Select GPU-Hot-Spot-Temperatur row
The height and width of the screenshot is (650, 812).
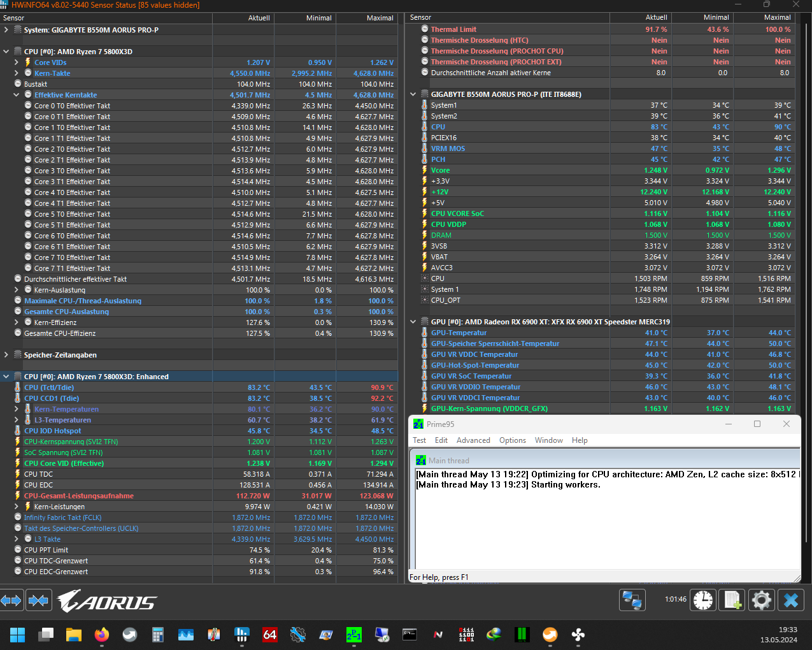pos(601,365)
